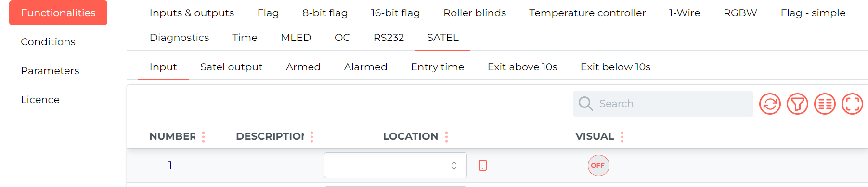Image resolution: width=868 pixels, height=187 pixels.
Task: Open the Parameters menu item
Action: point(50,71)
